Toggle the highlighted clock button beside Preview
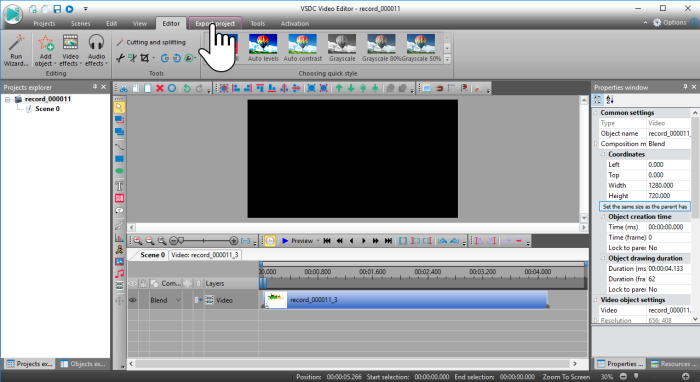Screen dimensions: 700x382 270,241
